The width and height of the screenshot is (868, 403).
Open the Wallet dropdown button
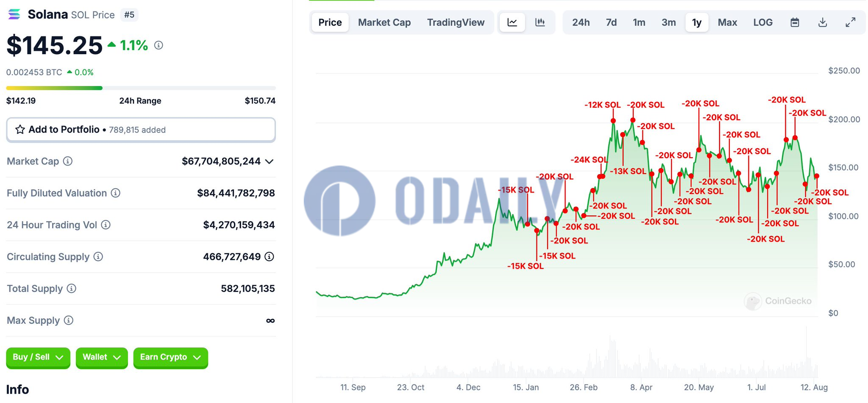tap(102, 357)
